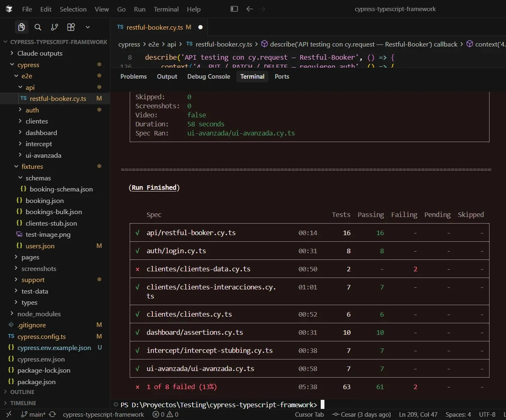Expand the clientes folder
This screenshot has width=506, height=420.
click(55, 121)
